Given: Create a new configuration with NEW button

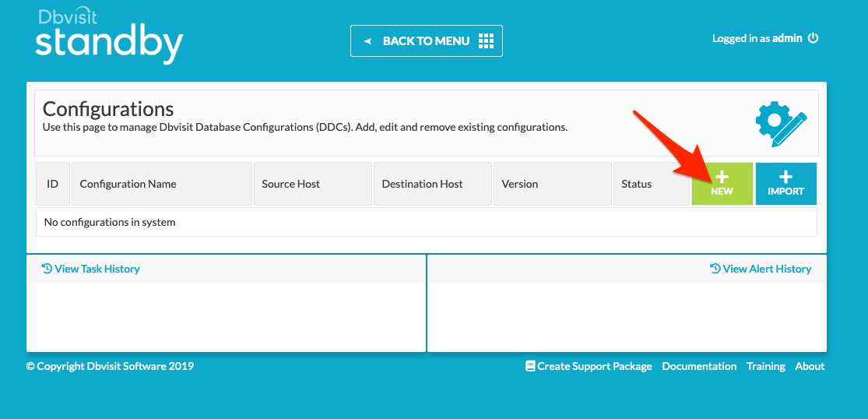Looking at the screenshot, I should (722, 184).
